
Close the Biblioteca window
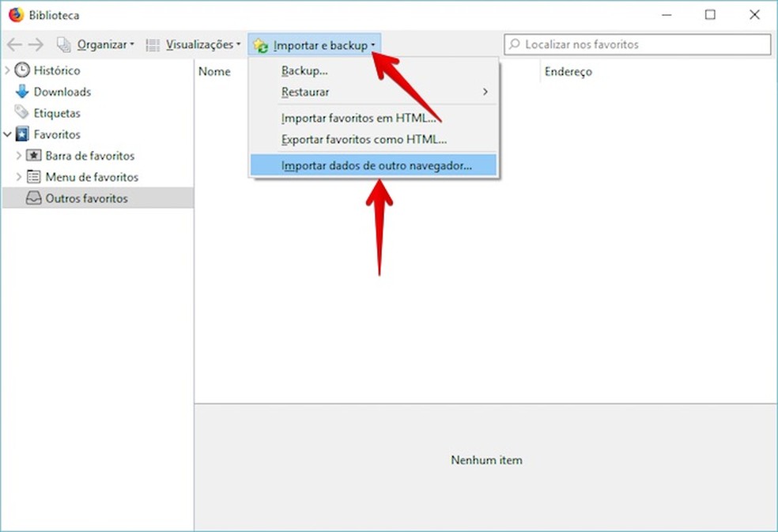754,15
